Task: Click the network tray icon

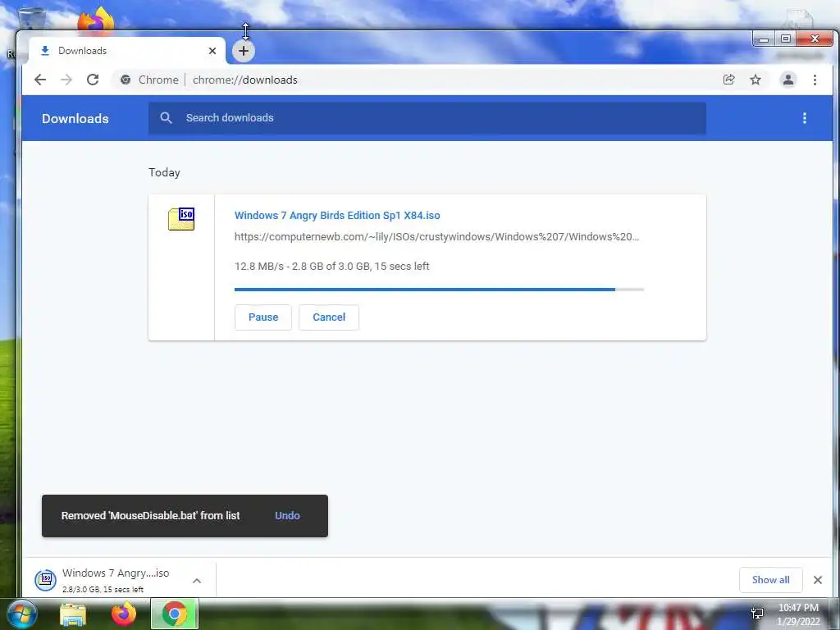Action: point(757,614)
